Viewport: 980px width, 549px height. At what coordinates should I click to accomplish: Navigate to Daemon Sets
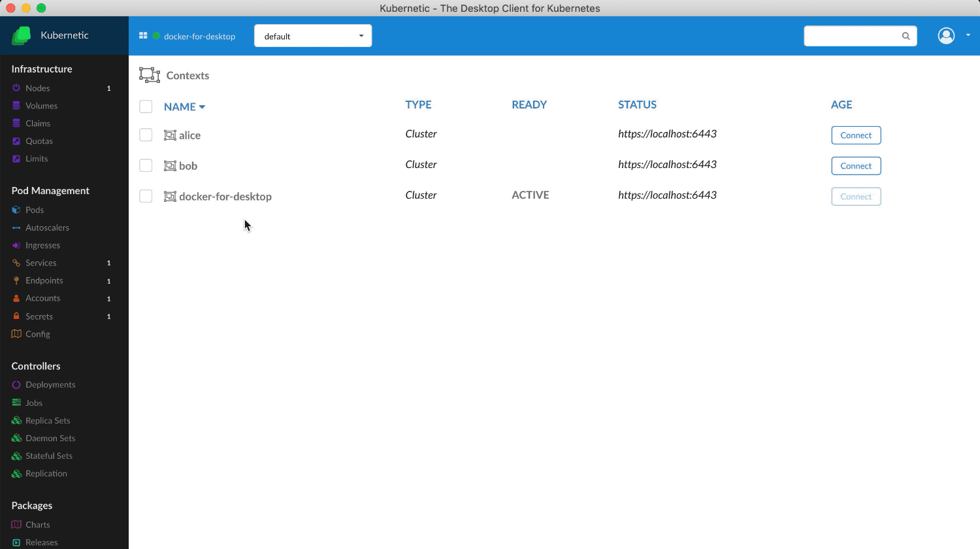50,438
